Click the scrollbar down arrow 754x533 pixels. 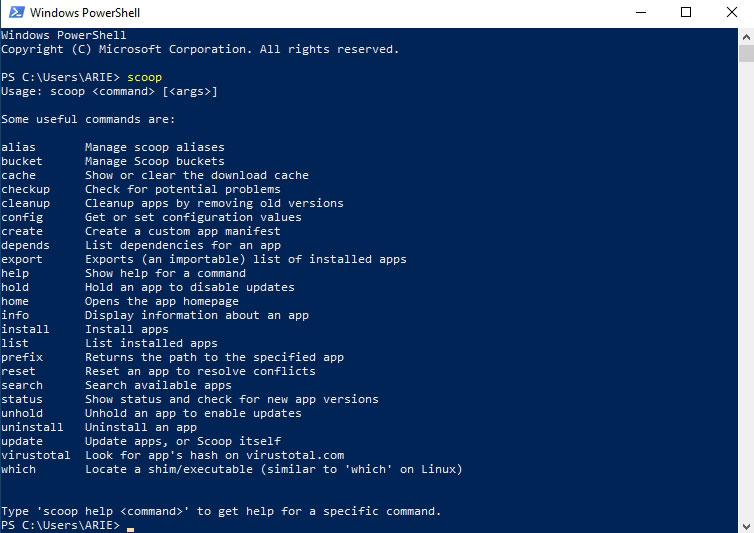pos(746,526)
